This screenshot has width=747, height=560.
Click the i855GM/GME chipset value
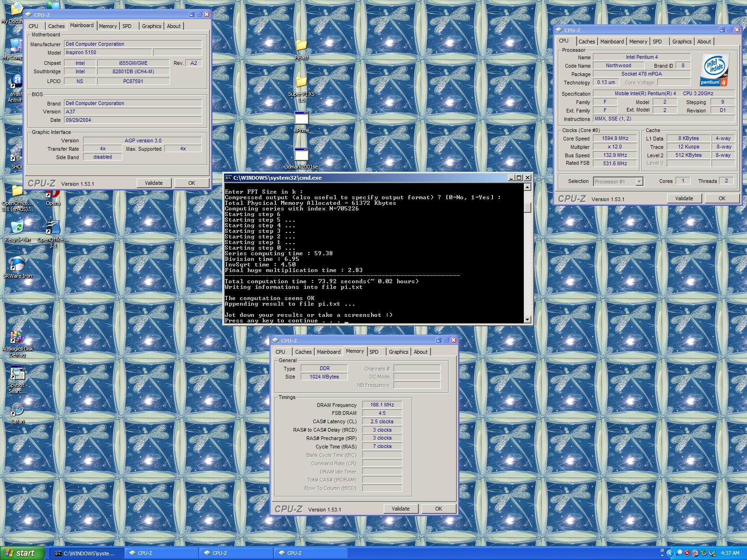(133, 63)
